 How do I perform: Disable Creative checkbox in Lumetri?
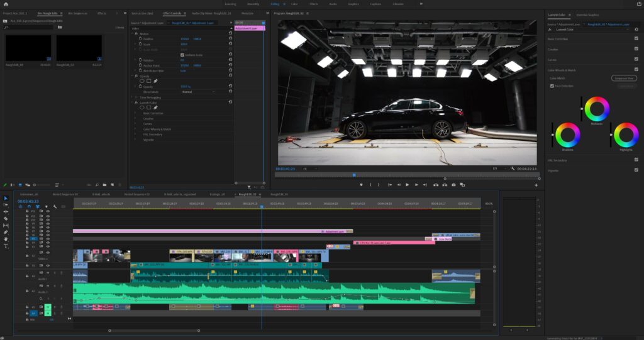[636, 49]
